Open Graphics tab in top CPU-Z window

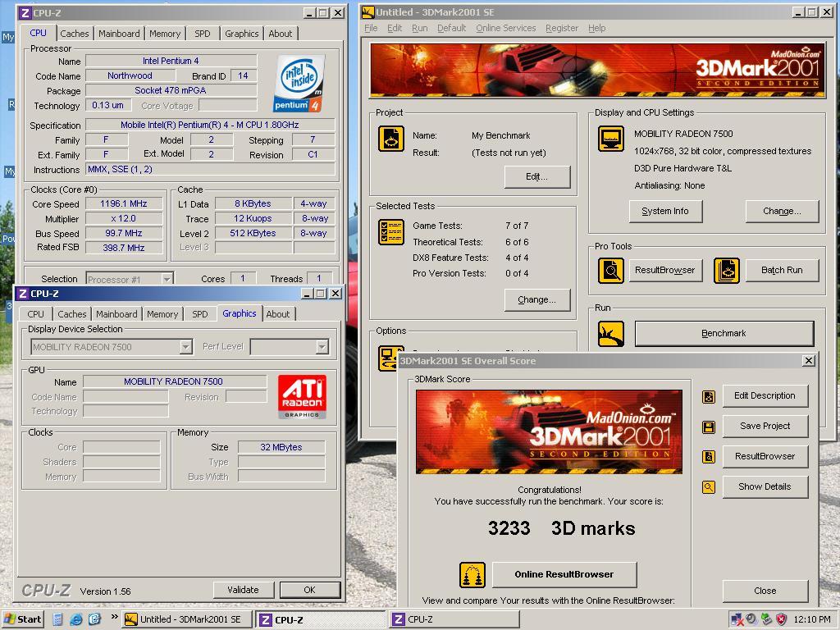(242, 33)
